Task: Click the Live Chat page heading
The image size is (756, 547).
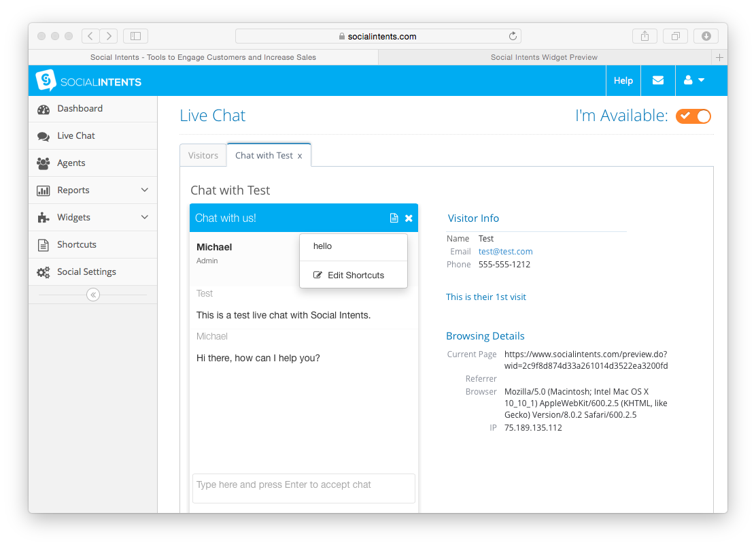Action: [213, 116]
